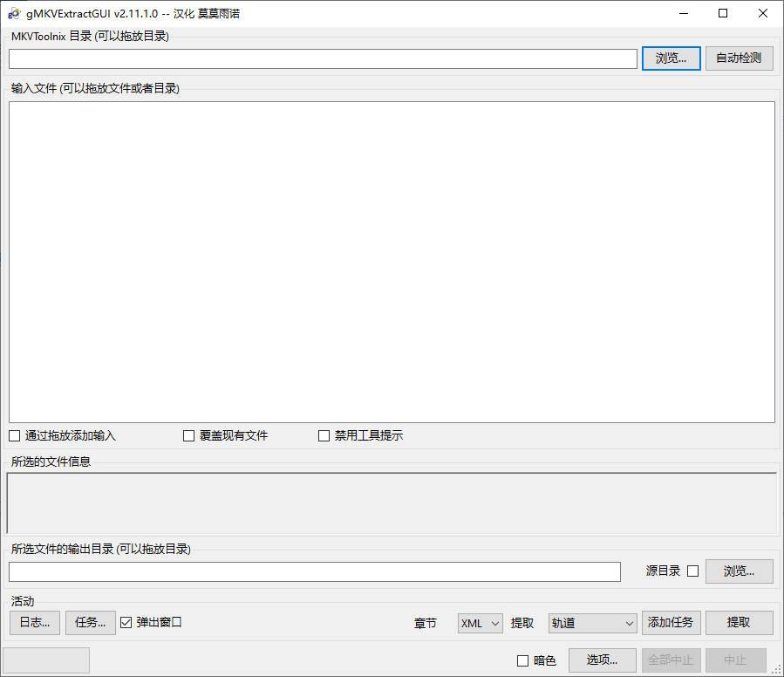The width and height of the screenshot is (784, 677).
Task: Enable the 通过拖放添加输入 checkbox
Action: pos(15,436)
